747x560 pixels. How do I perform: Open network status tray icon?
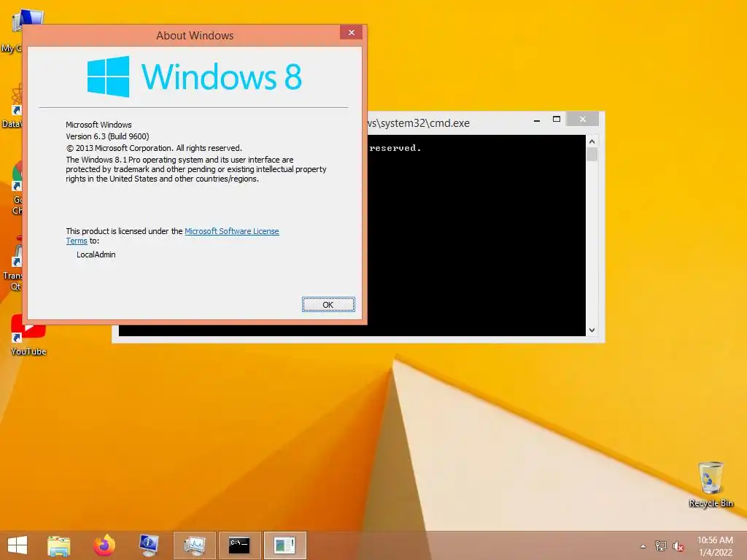click(x=661, y=546)
